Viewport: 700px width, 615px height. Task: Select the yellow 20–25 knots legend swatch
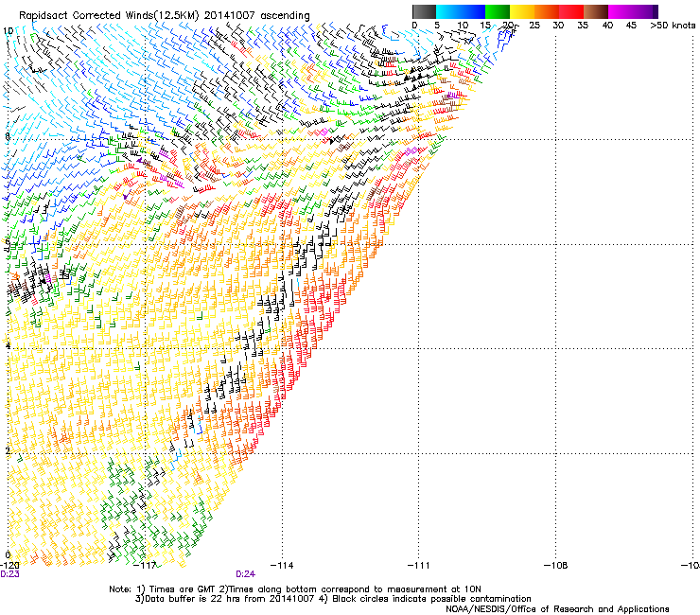(x=522, y=11)
